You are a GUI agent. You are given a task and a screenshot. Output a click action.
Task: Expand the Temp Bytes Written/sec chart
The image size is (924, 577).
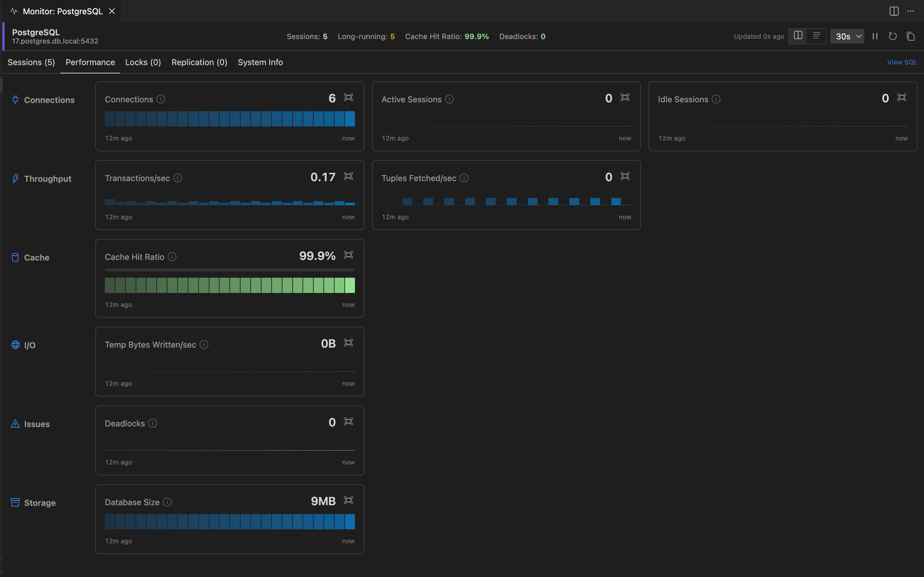pyautogui.click(x=348, y=343)
